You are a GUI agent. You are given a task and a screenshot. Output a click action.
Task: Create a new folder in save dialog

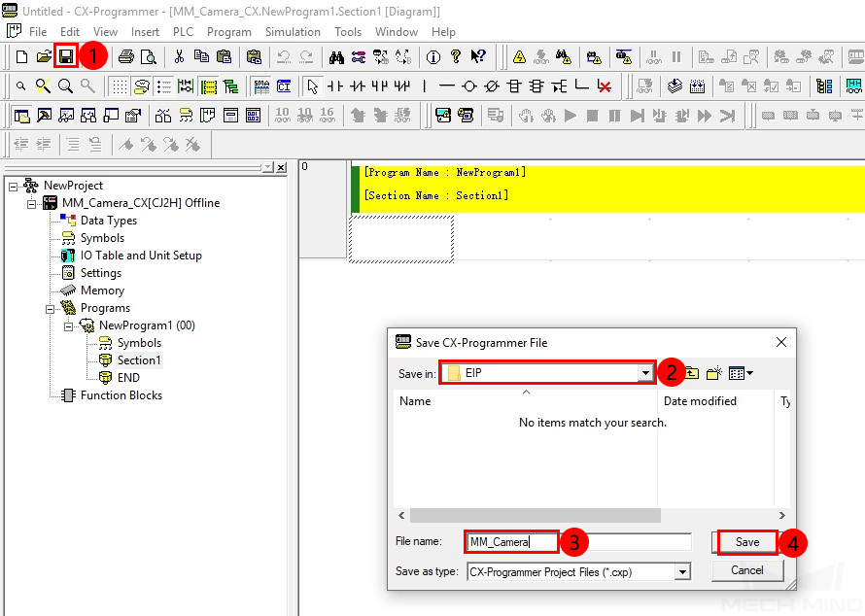click(714, 373)
